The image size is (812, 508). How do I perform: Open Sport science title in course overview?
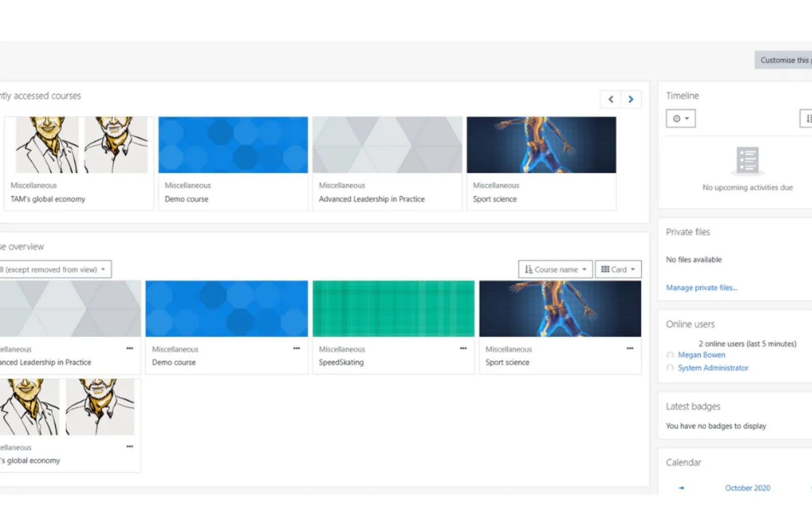pos(507,362)
